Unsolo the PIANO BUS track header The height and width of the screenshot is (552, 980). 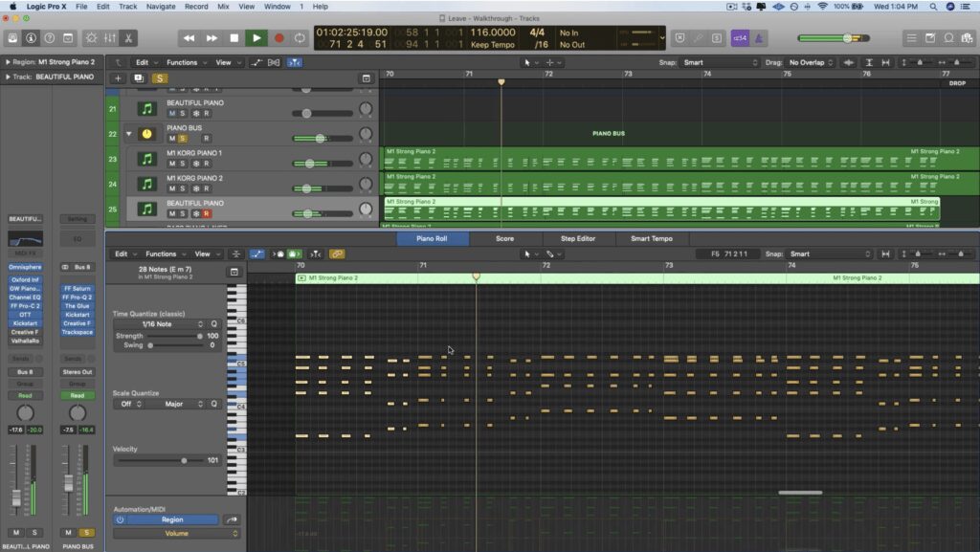(183, 139)
